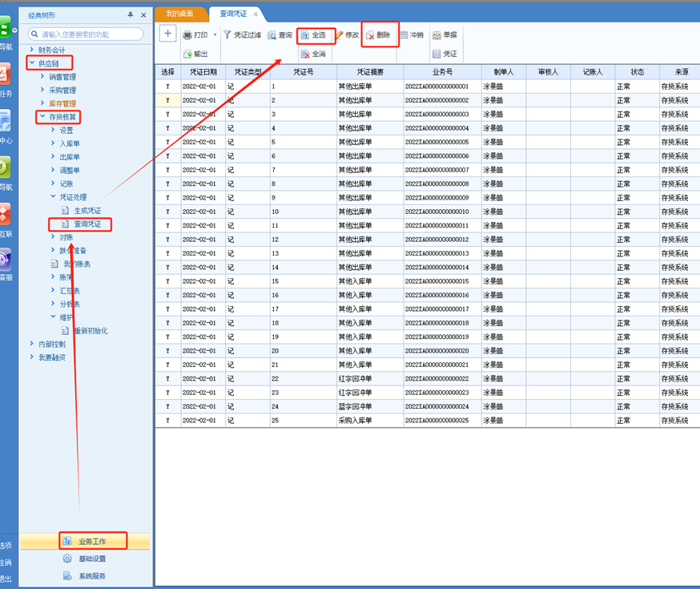This screenshot has width=700, height=589.
Task: Click the 制单人 column header
Action: point(504,72)
